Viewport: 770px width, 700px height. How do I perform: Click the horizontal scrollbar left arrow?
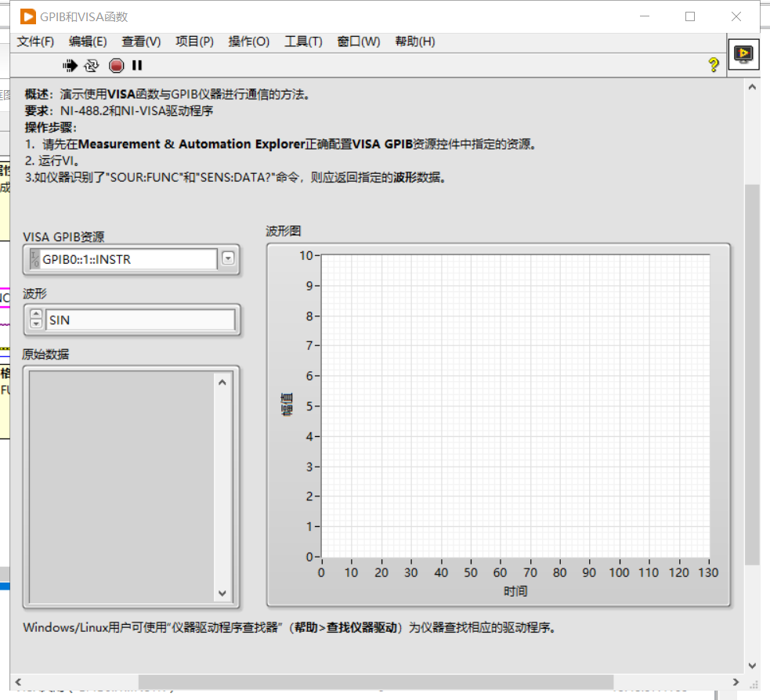pyautogui.click(x=18, y=682)
